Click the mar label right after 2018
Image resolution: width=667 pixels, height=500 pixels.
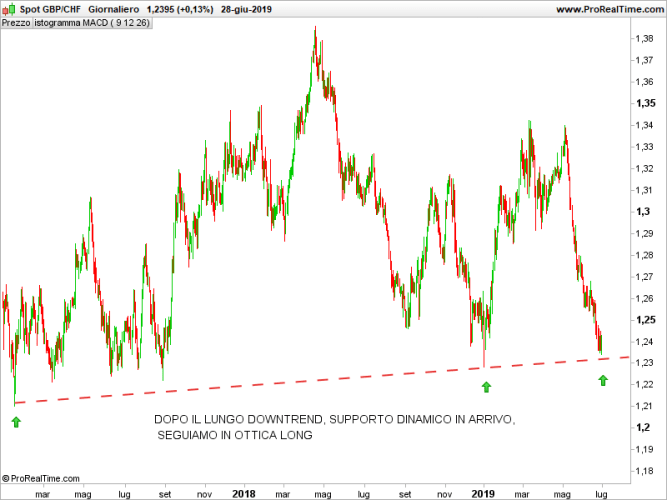tap(283, 494)
